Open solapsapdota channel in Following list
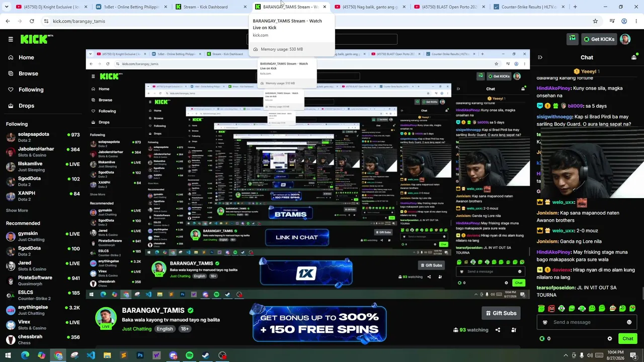 [42, 137]
